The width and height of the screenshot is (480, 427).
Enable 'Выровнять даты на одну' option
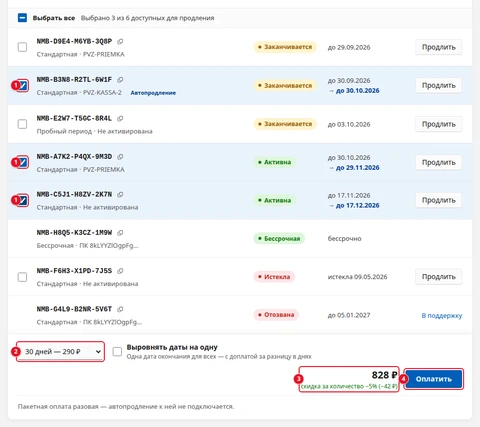[117, 352]
